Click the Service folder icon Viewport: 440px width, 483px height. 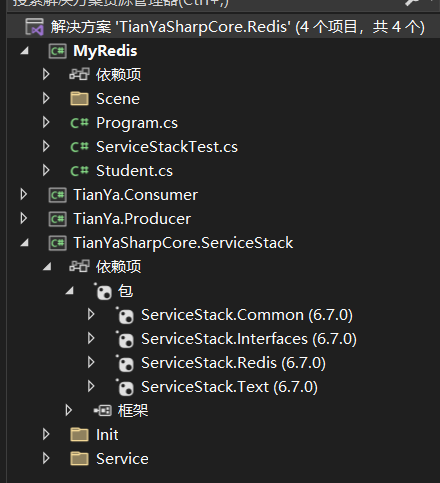[79, 459]
